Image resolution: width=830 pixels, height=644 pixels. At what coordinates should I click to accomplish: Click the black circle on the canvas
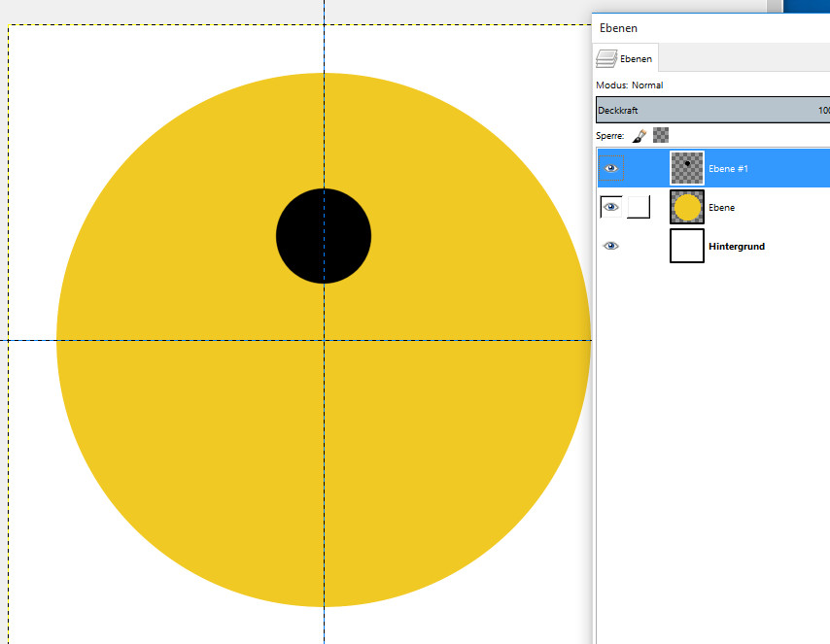[324, 236]
